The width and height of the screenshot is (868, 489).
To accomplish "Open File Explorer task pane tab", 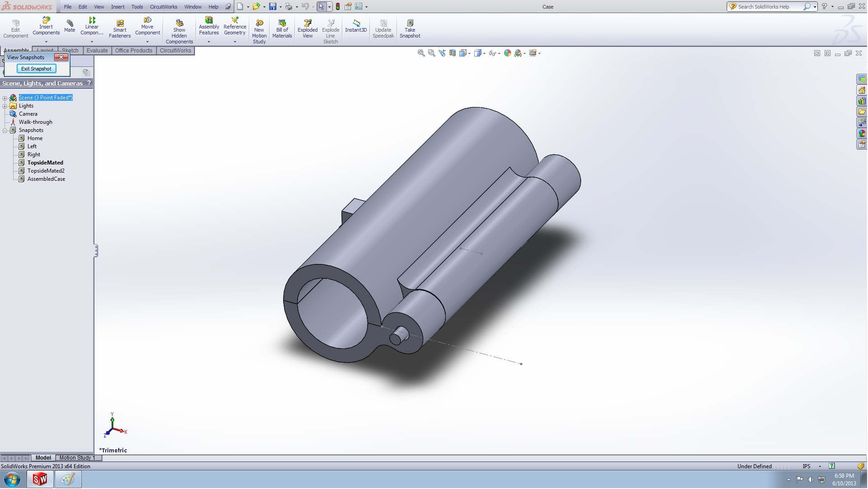I will coord(862,112).
